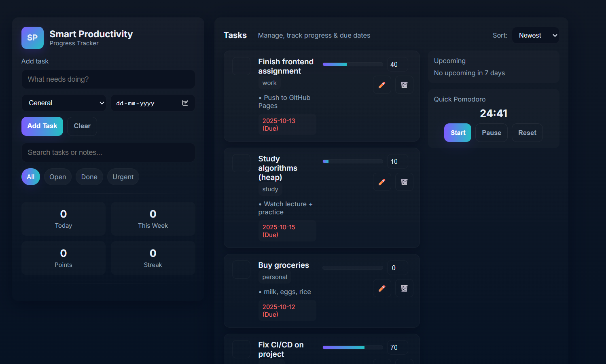Click the Buy groceries title
The height and width of the screenshot is (364, 606).
tap(284, 265)
